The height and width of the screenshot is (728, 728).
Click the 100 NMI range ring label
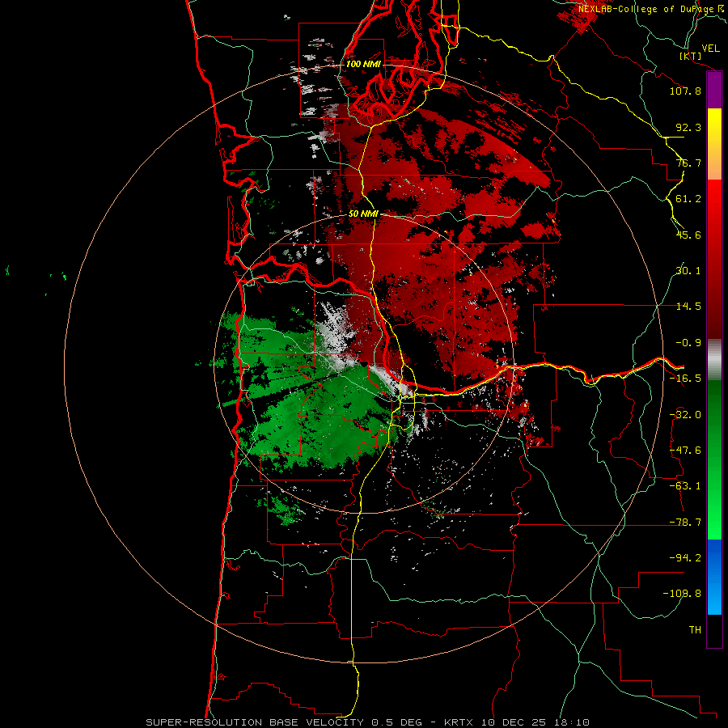pos(363,64)
